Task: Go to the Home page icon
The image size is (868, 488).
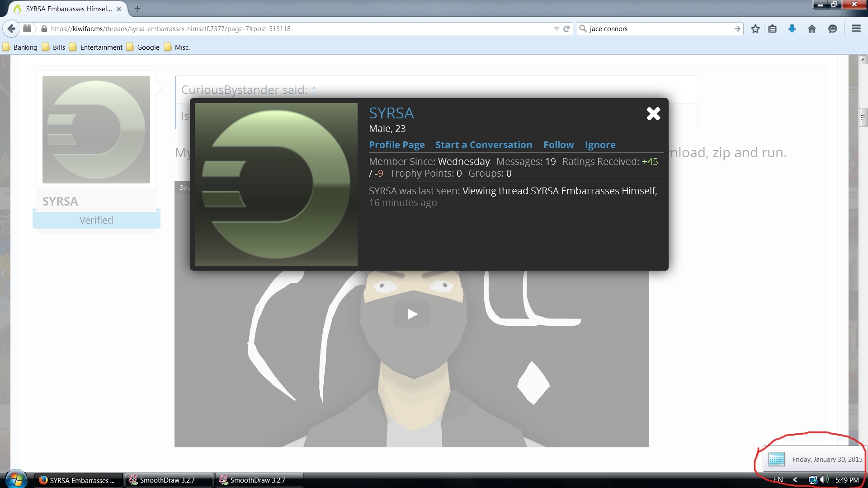Action: [812, 29]
